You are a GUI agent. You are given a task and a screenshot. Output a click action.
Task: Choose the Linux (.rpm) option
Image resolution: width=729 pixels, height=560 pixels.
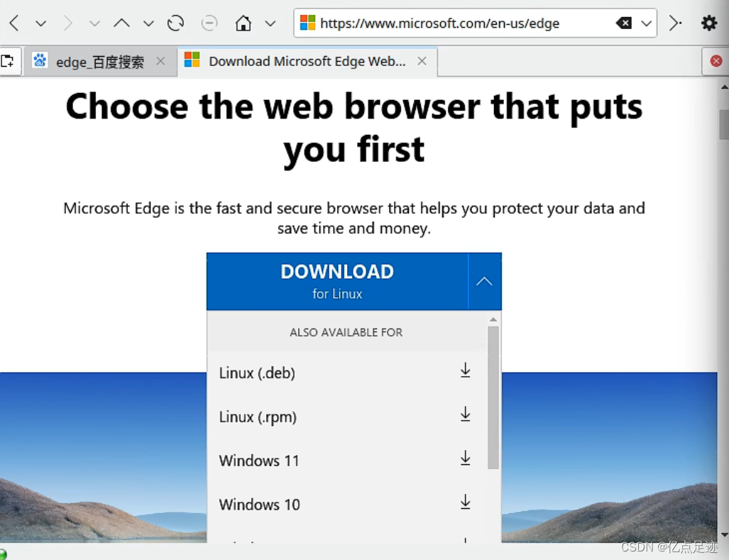pyautogui.click(x=346, y=417)
